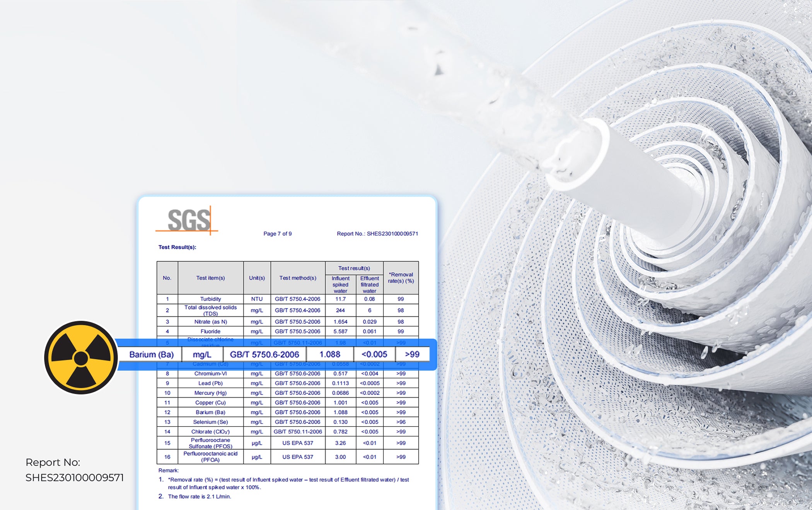812x510 pixels.
Task: Click 'The flow rate is 2.1 L/min.' remark
Action: (200, 496)
